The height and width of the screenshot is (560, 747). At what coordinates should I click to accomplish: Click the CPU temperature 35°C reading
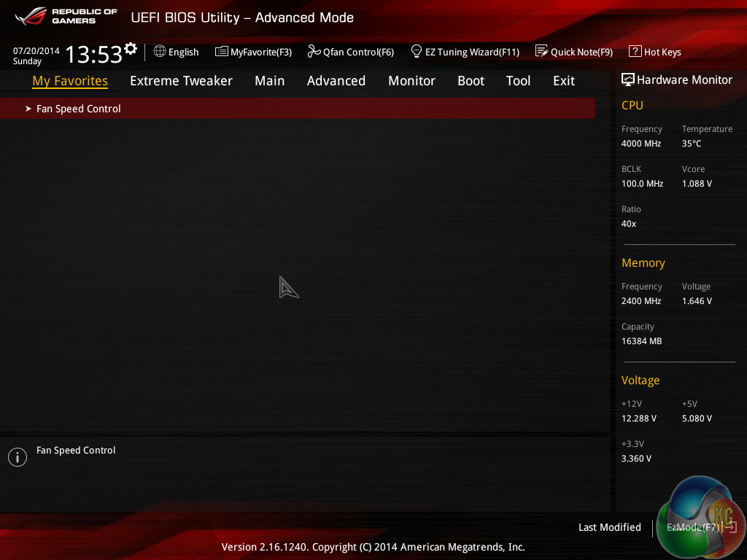[x=692, y=144]
